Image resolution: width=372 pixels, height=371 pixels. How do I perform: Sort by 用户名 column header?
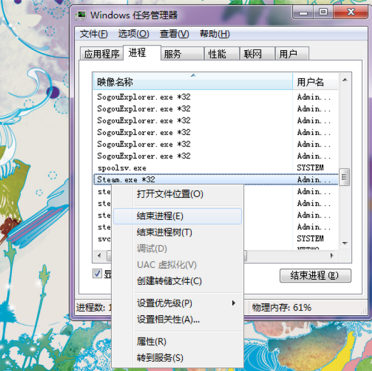(315, 81)
